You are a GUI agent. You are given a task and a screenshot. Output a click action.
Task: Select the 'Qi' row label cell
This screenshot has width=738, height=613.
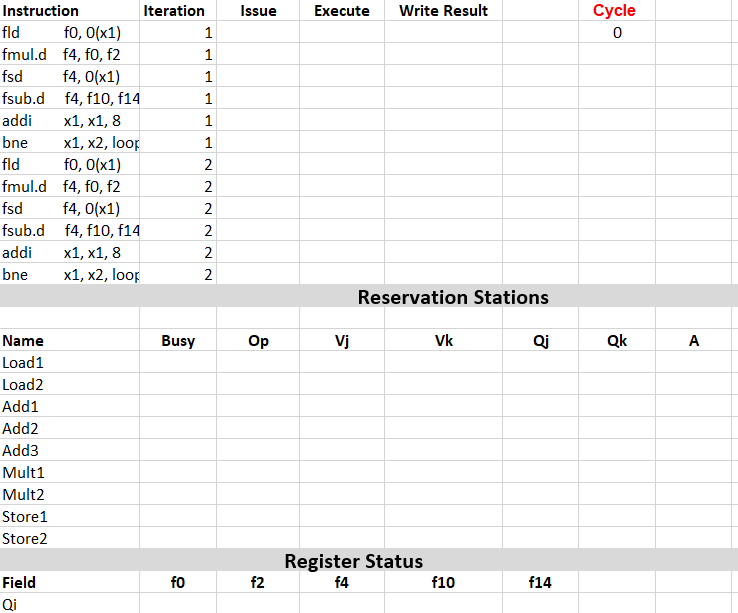[70, 604]
